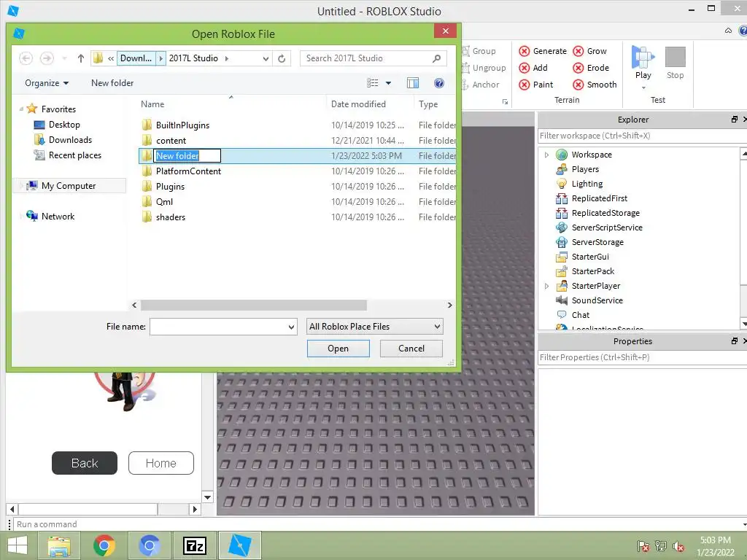Select Workspace in Explorer
Viewport: 747px width, 560px height.
click(591, 155)
